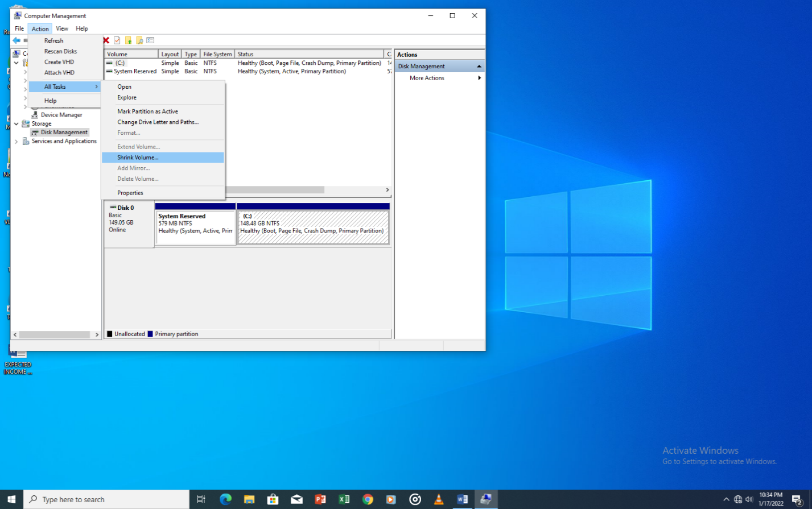
Task: Click the checkmark properties toolbar icon
Action: pyautogui.click(x=117, y=40)
